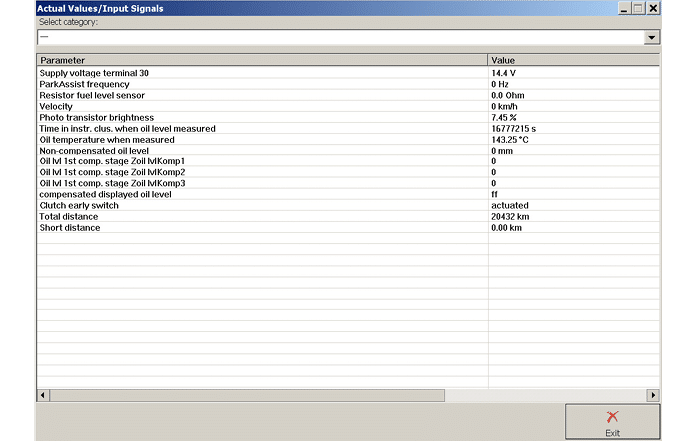Open the Select category dropdown arrow

(x=652, y=37)
